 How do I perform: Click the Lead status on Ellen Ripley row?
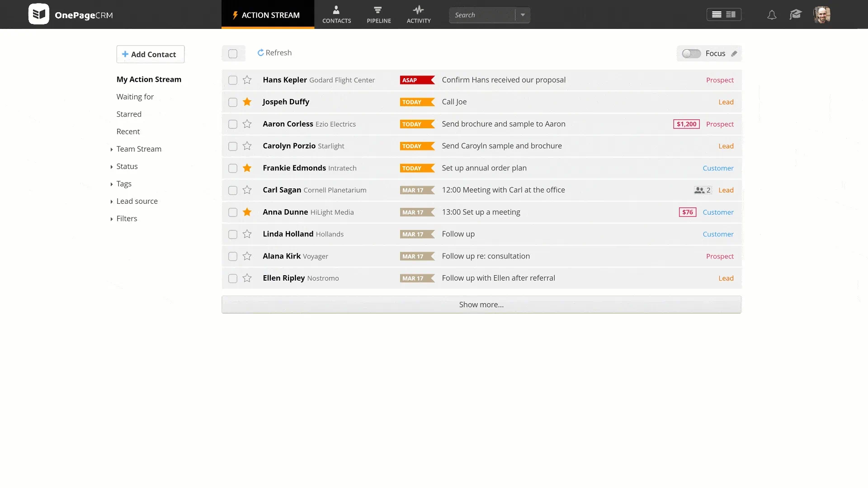click(726, 278)
